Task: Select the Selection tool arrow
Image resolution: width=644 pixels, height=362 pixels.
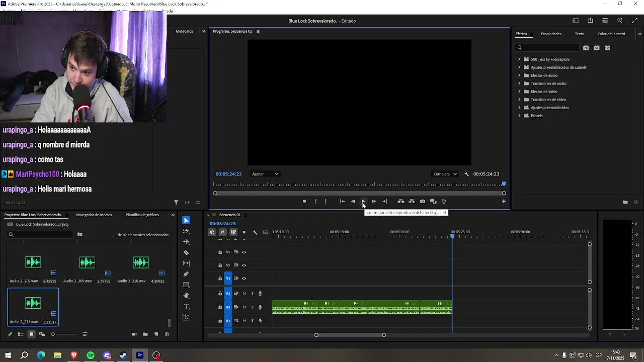Action: (186, 220)
